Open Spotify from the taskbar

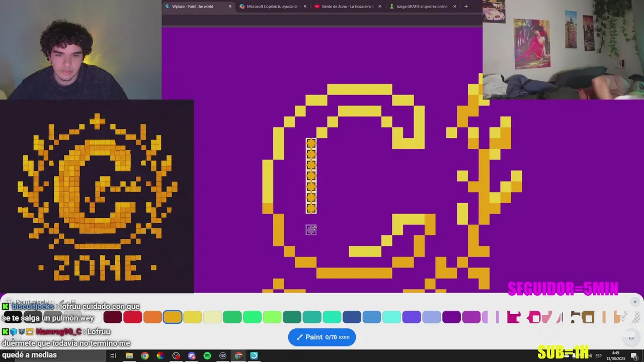[207, 356]
